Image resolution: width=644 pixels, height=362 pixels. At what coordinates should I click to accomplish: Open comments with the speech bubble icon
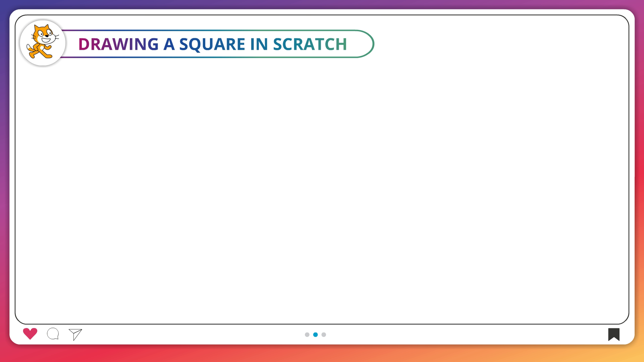click(53, 334)
